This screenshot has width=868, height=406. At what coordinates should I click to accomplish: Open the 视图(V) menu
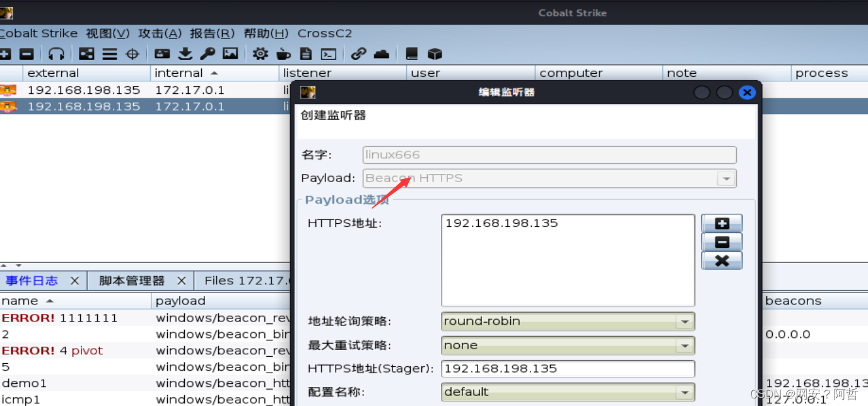[108, 33]
